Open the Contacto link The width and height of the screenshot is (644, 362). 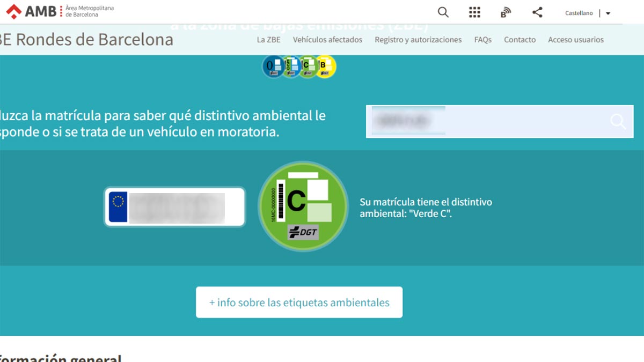pyautogui.click(x=519, y=40)
